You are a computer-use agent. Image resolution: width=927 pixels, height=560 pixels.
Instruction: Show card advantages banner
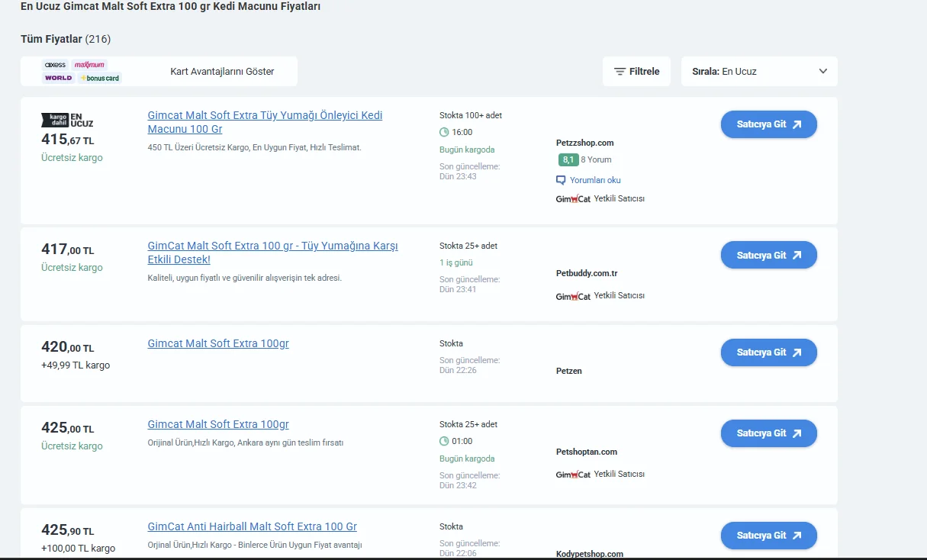[x=222, y=72]
